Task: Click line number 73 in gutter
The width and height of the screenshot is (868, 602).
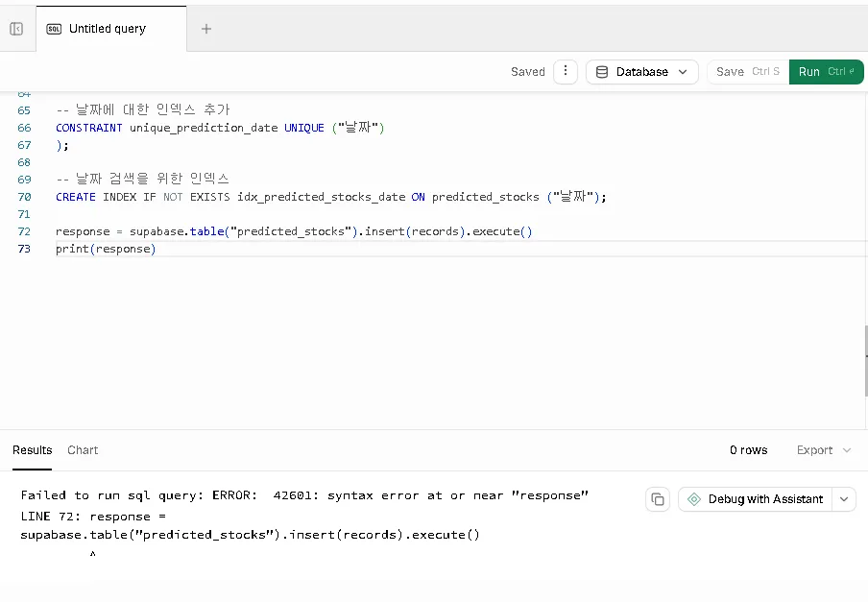Action: 24,249
